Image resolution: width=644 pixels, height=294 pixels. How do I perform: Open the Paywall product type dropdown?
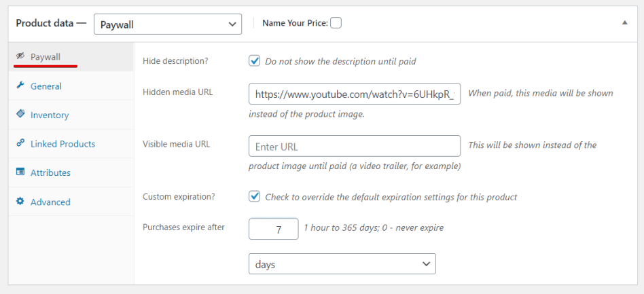click(167, 24)
